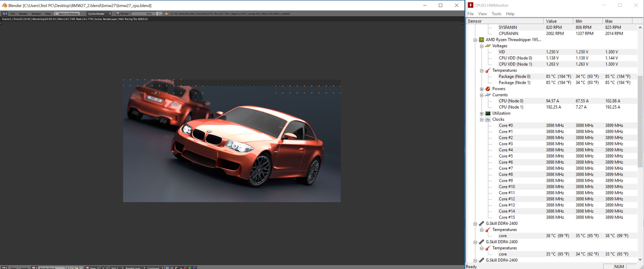Open the Cycles Render engine dropdown
This screenshot has width=644, height=269.
click(x=99, y=14)
